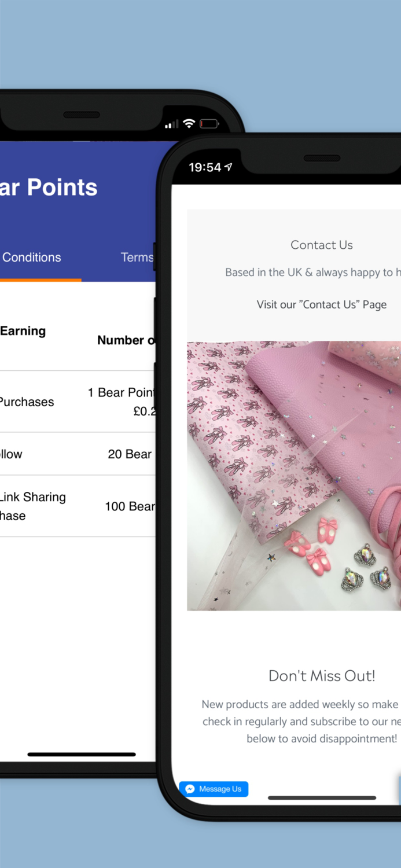Select the Purchases earning row
The image size is (401, 868).
click(78, 402)
